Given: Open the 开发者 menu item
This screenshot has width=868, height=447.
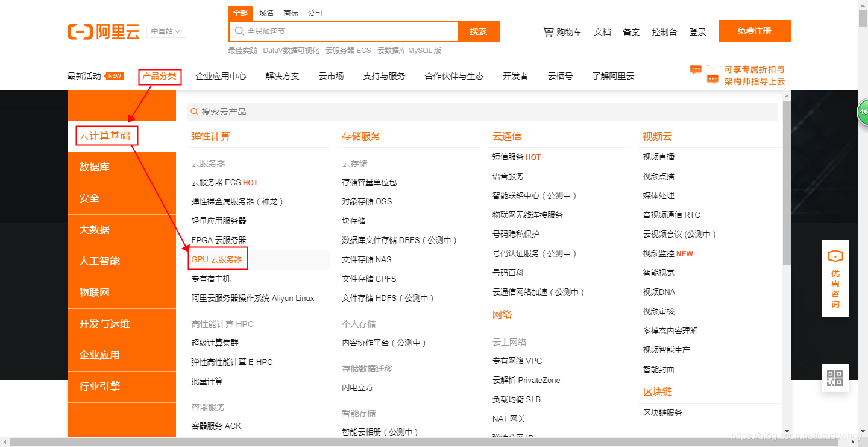Looking at the screenshot, I should (x=515, y=76).
